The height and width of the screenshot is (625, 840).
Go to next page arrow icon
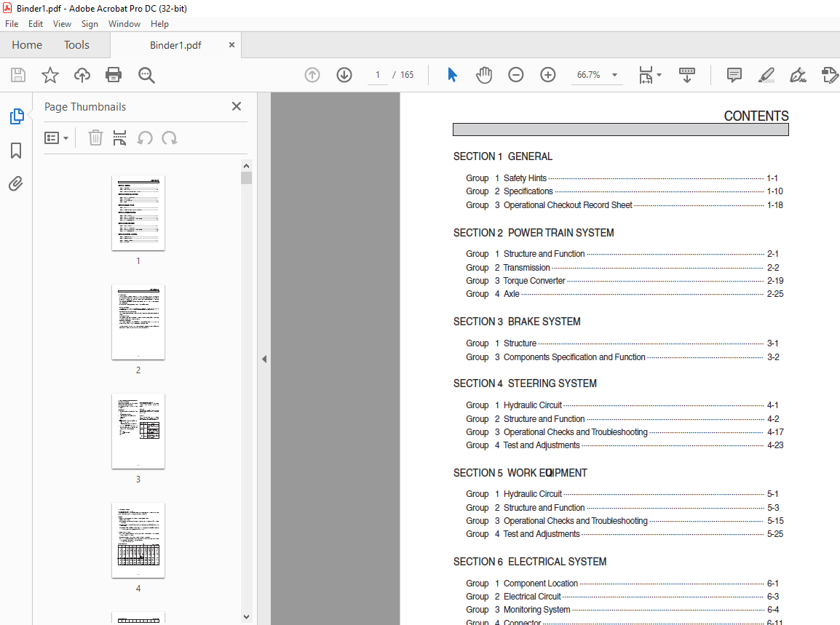[x=344, y=75]
